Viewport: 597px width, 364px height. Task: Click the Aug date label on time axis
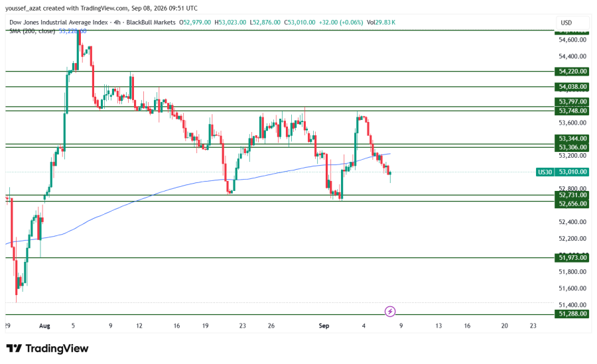coord(44,326)
